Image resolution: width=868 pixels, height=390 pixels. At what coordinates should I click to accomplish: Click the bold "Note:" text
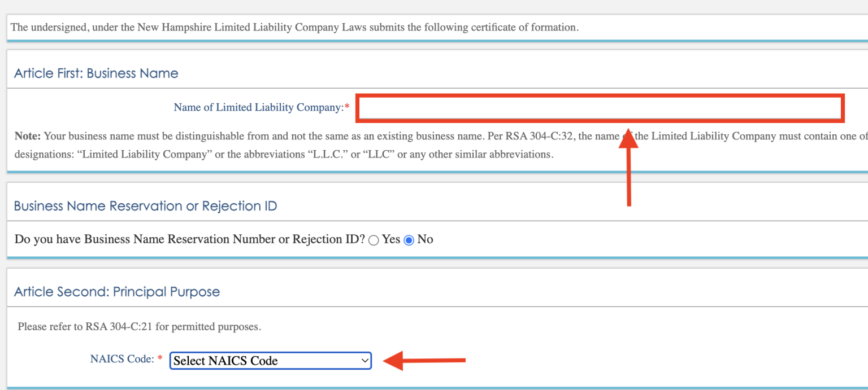28,136
